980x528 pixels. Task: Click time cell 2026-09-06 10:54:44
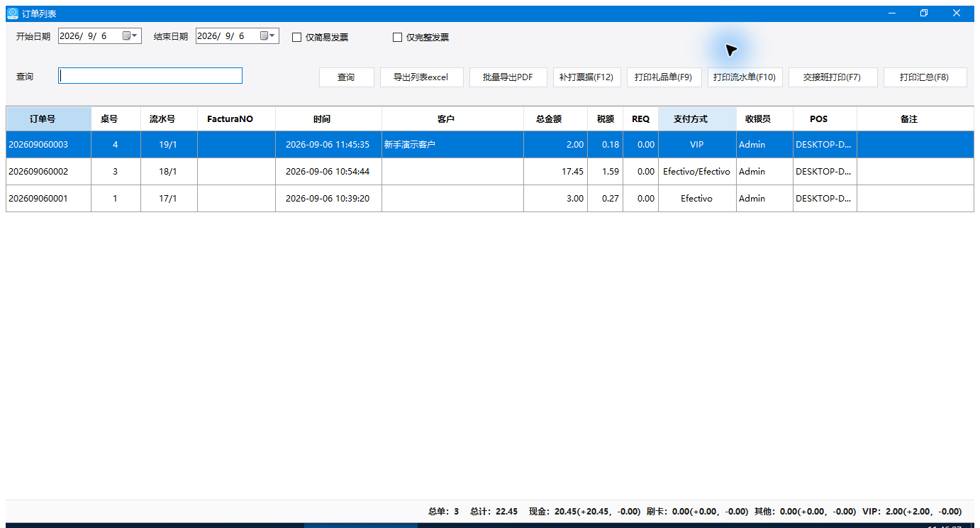328,172
